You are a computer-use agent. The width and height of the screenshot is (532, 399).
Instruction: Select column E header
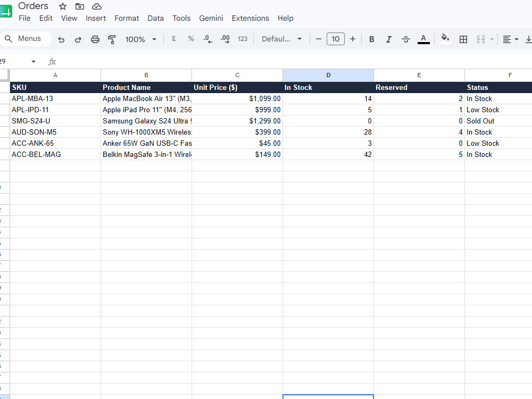click(x=419, y=76)
